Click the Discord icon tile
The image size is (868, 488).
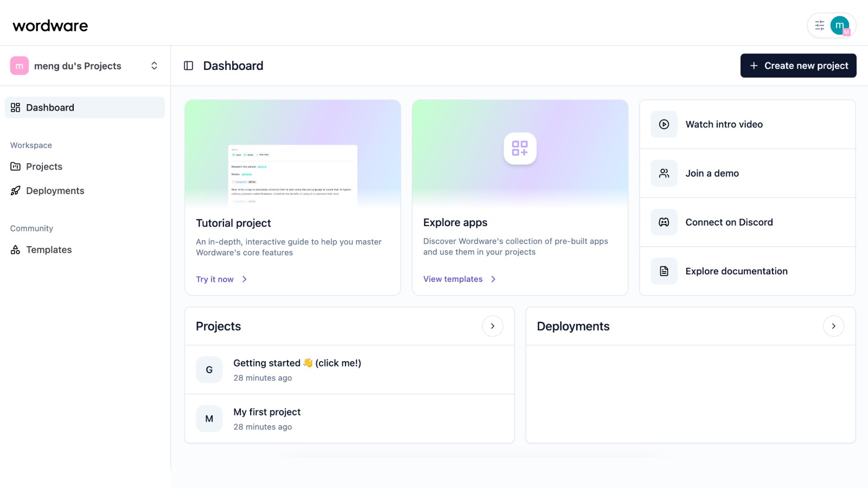(x=664, y=222)
